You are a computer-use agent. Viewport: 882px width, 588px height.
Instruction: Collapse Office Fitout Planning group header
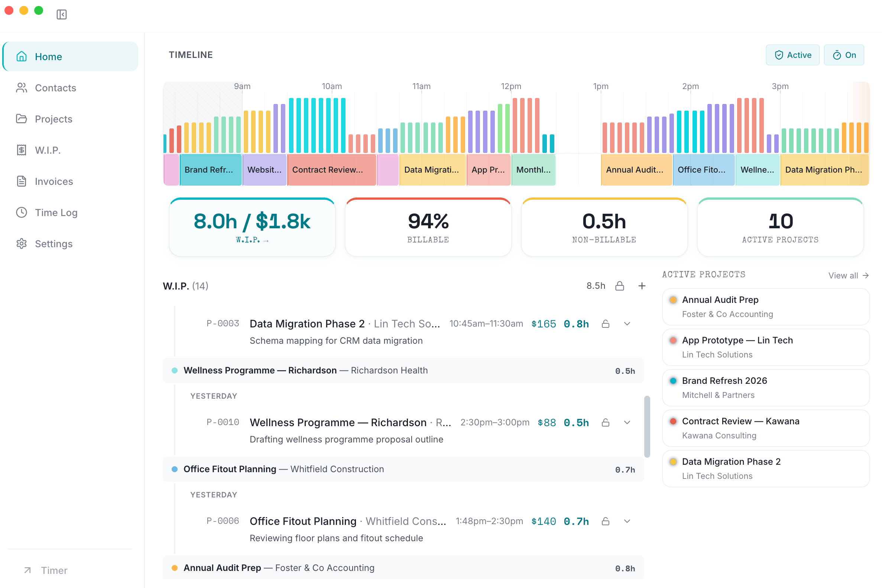point(403,469)
